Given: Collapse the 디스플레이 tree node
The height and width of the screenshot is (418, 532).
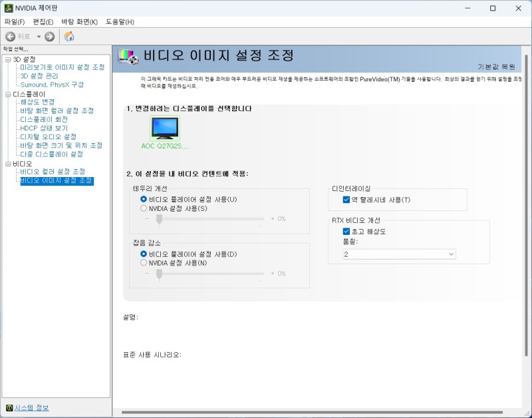Looking at the screenshot, I should [8, 95].
